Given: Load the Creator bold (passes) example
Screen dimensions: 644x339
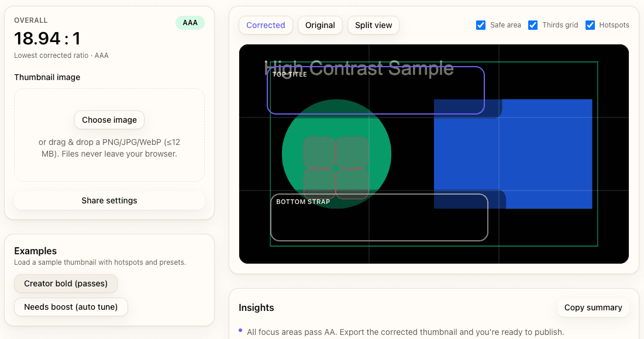Looking at the screenshot, I should click(66, 283).
